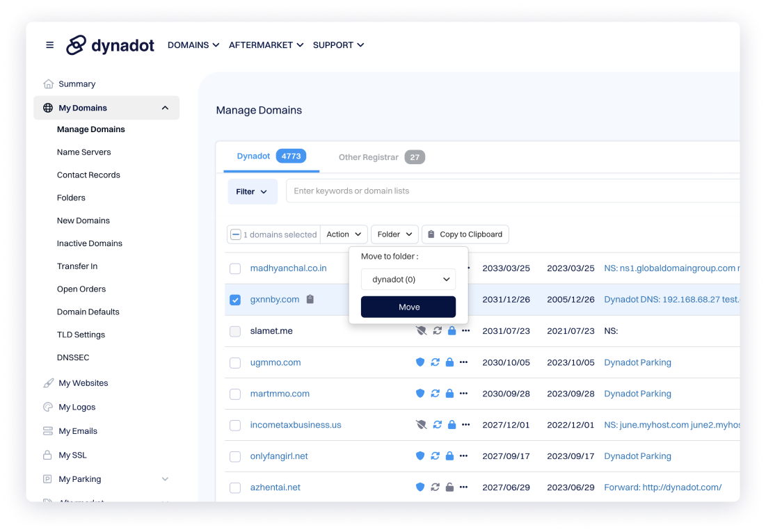Click the copy icon beside gxnnby.com
Image resolution: width=766 pixels, height=532 pixels.
[x=310, y=299]
